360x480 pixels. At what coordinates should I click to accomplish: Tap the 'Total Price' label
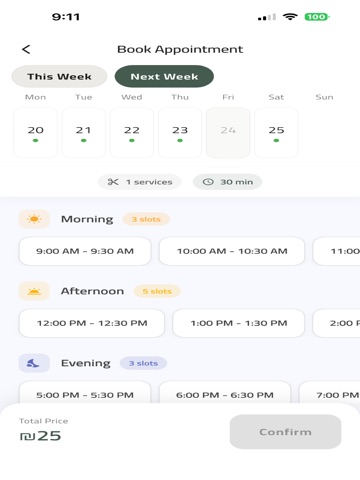(x=44, y=421)
